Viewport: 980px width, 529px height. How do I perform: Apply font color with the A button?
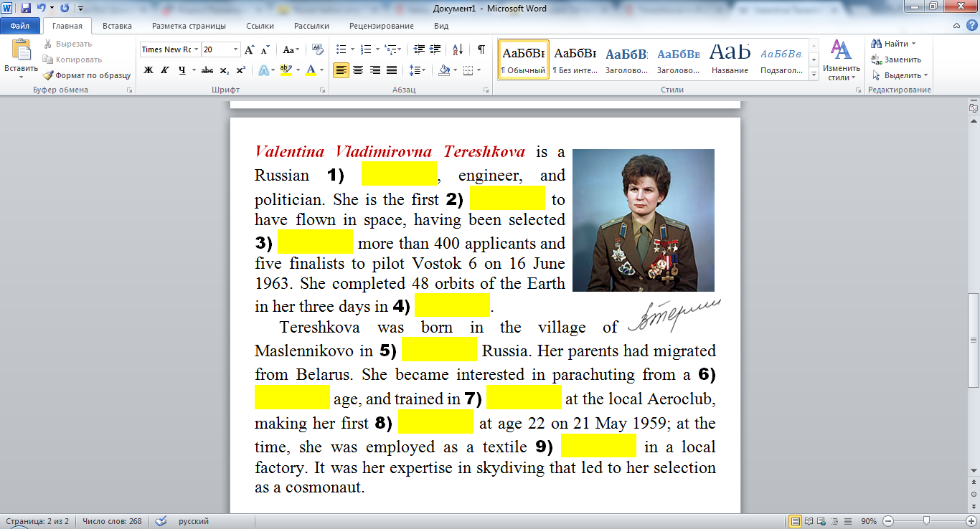310,70
